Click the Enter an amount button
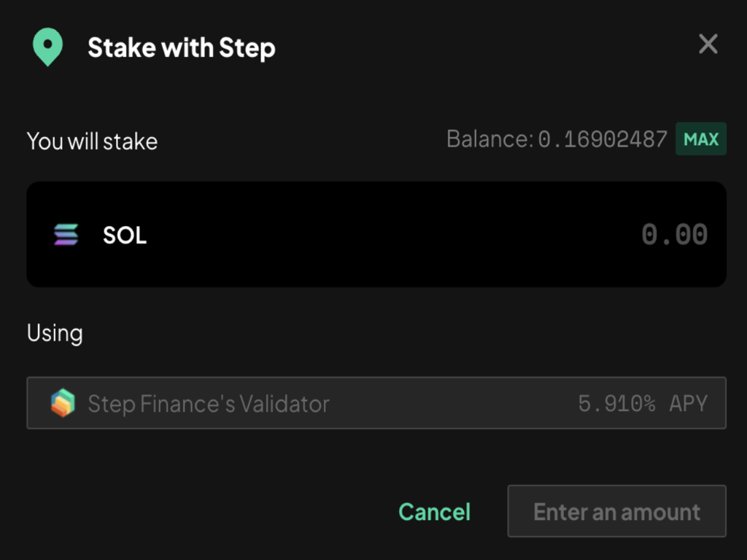This screenshot has width=747, height=560. point(616,512)
